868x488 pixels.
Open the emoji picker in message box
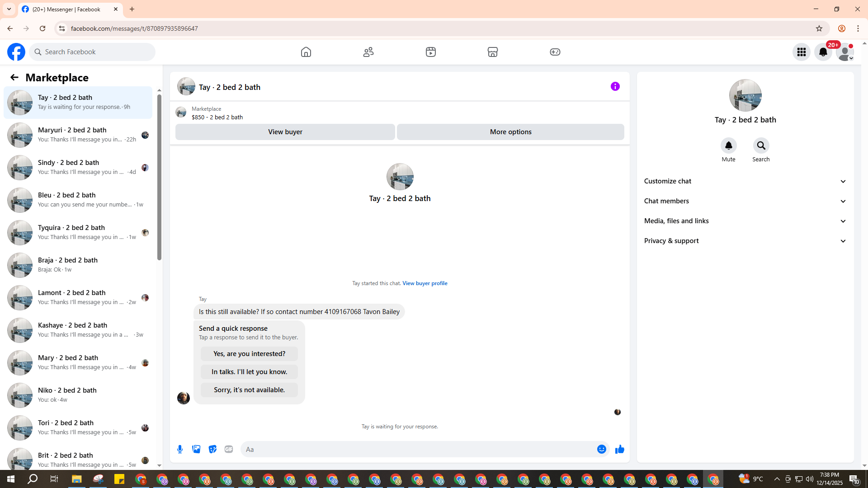[x=601, y=449]
